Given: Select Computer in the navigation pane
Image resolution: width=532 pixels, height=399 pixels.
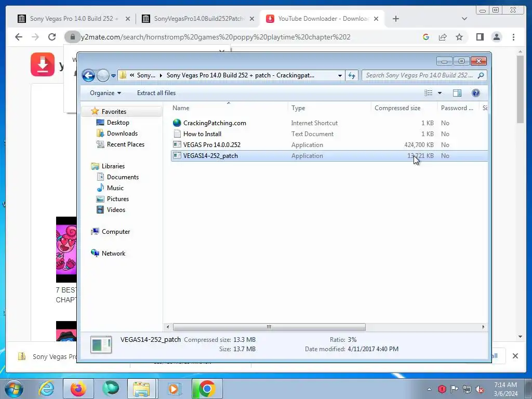Looking at the screenshot, I should click(x=116, y=232).
